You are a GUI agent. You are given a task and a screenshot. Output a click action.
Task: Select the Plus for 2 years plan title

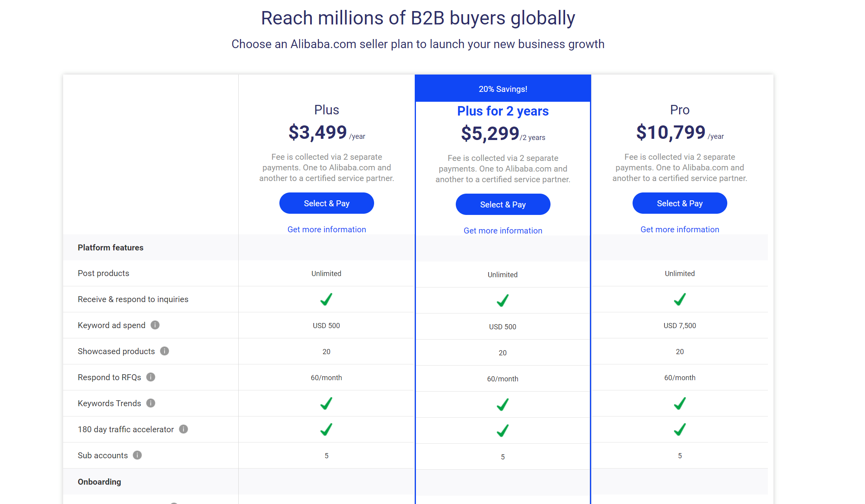pyautogui.click(x=503, y=111)
